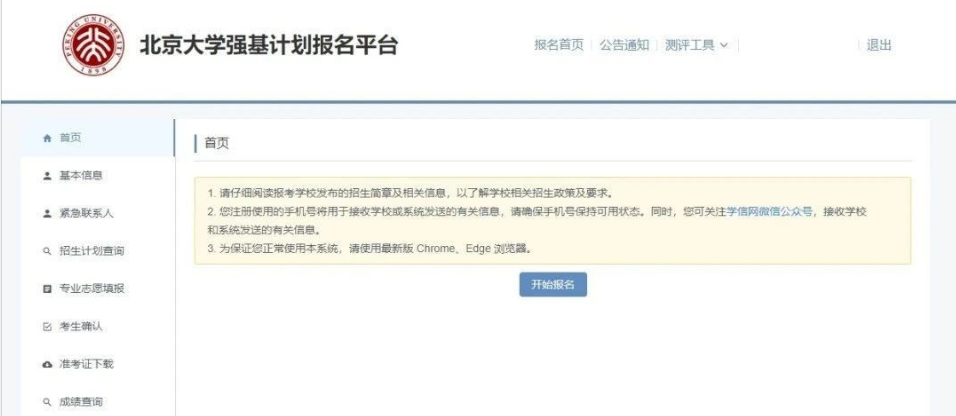
Task: Go to 报名首页 in the top navigation
Action: 559,45
